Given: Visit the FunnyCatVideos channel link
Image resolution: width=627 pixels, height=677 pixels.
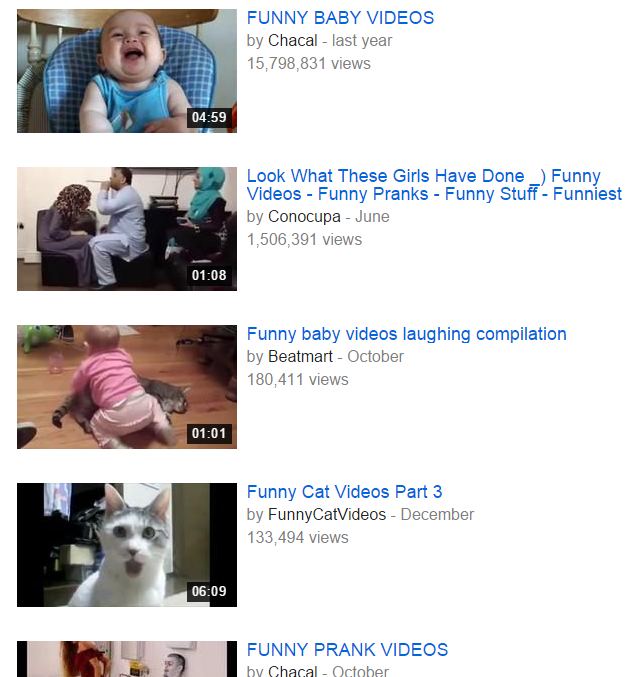Looking at the screenshot, I should [327, 515].
